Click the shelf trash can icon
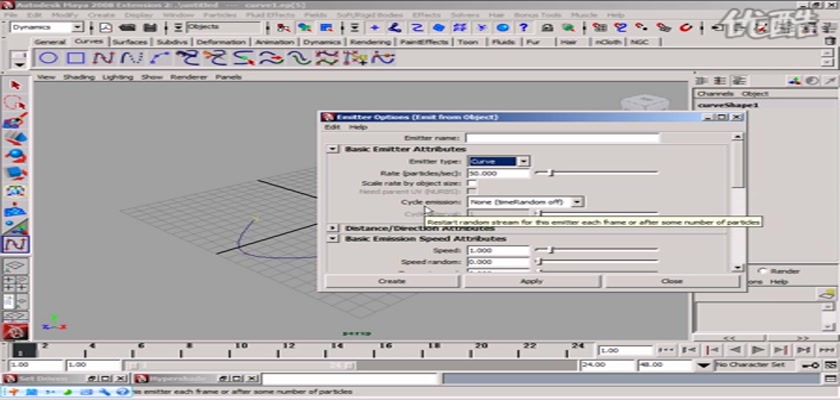 tap(829, 41)
